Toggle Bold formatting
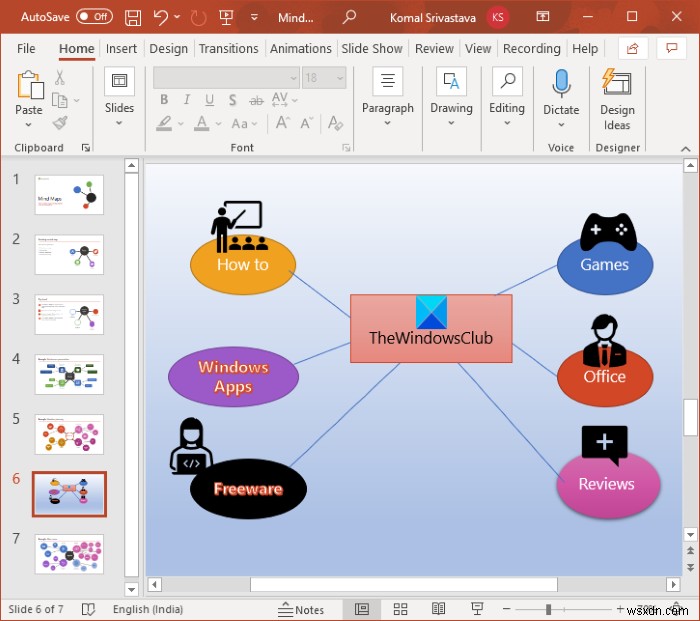This screenshot has height=621, width=700. click(164, 100)
